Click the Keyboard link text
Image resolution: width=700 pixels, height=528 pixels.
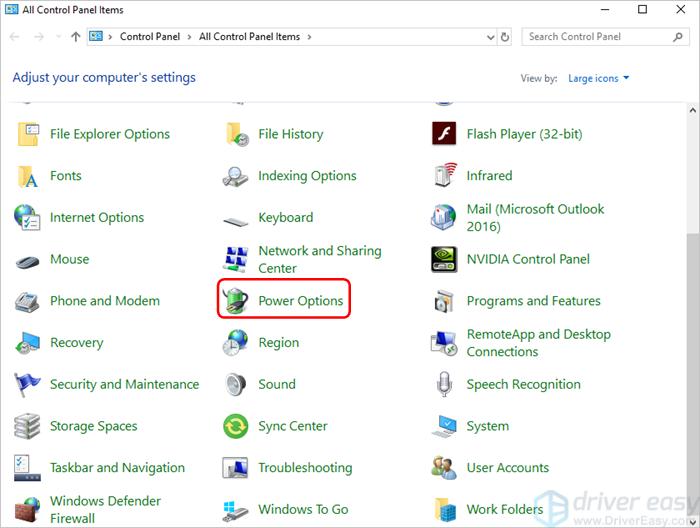pyautogui.click(x=286, y=217)
